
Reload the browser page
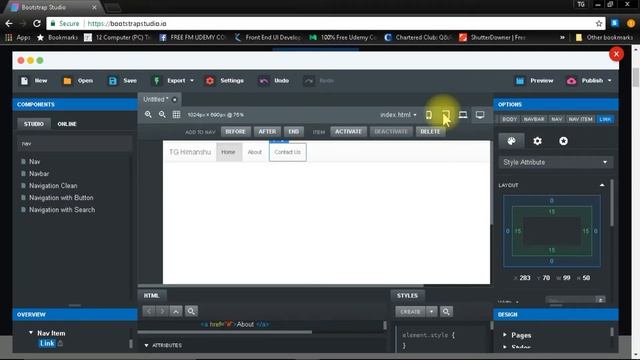click(37, 24)
